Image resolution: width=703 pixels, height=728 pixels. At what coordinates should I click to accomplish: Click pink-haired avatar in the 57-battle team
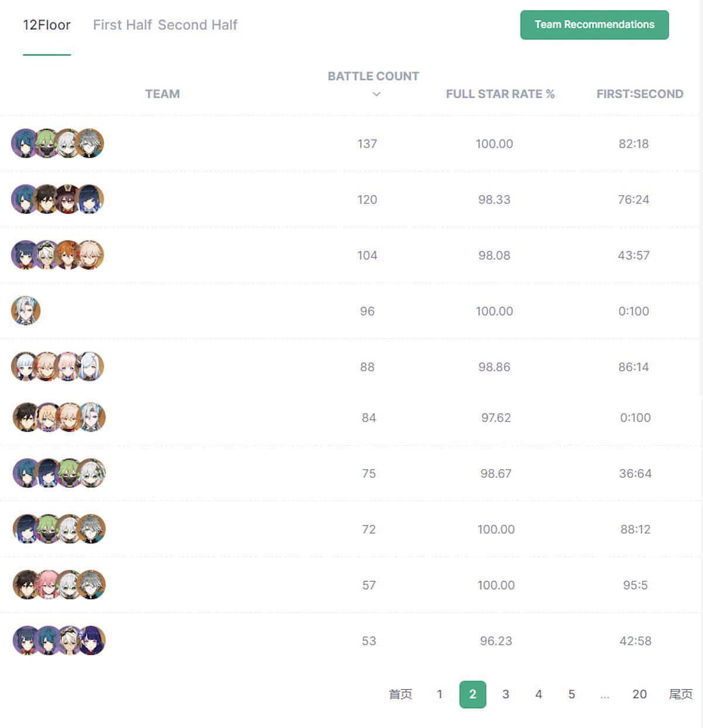(x=48, y=585)
